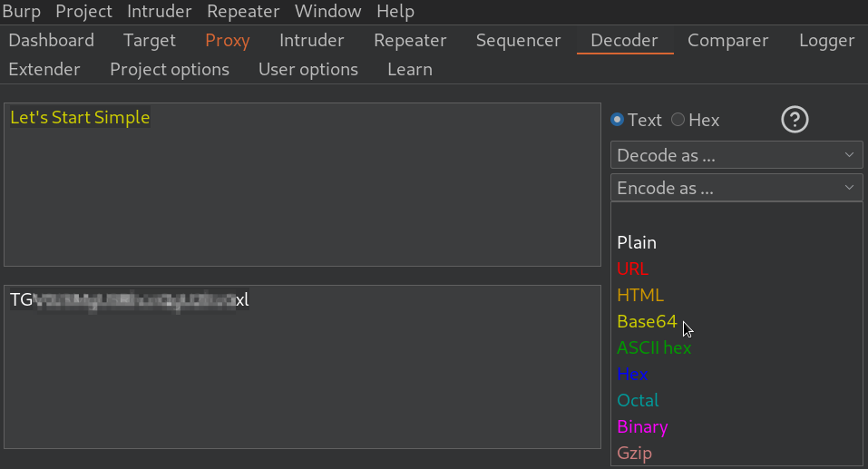Click the encoded output text starting with TG
The width and height of the screenshot is (868, 469).
point(130,299)
